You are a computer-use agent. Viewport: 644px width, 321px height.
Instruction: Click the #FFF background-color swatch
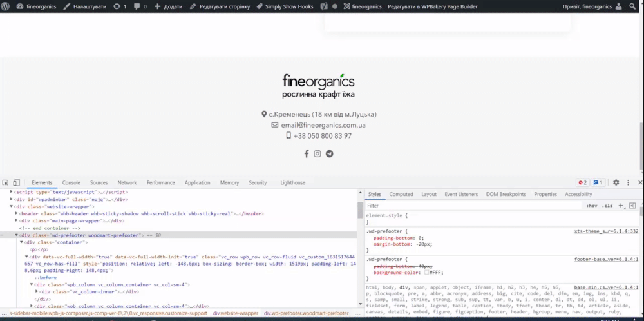click(x=427, y=273)
